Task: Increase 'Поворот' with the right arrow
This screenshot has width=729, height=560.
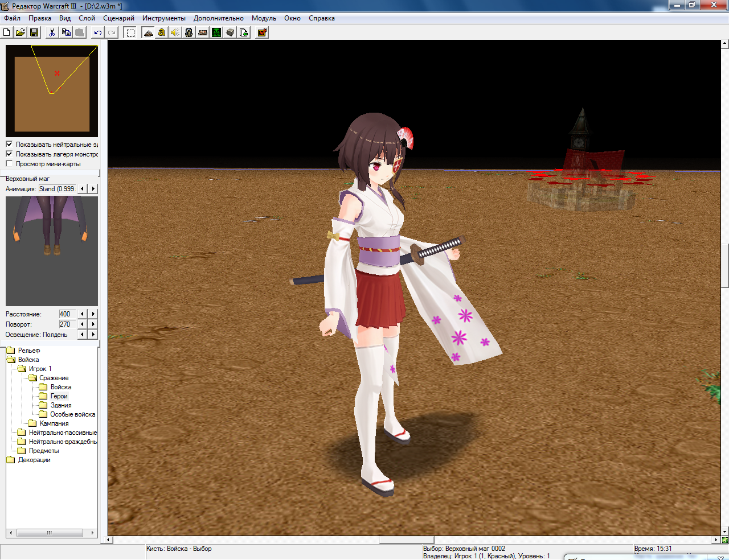Action: [x=93, y=324]
